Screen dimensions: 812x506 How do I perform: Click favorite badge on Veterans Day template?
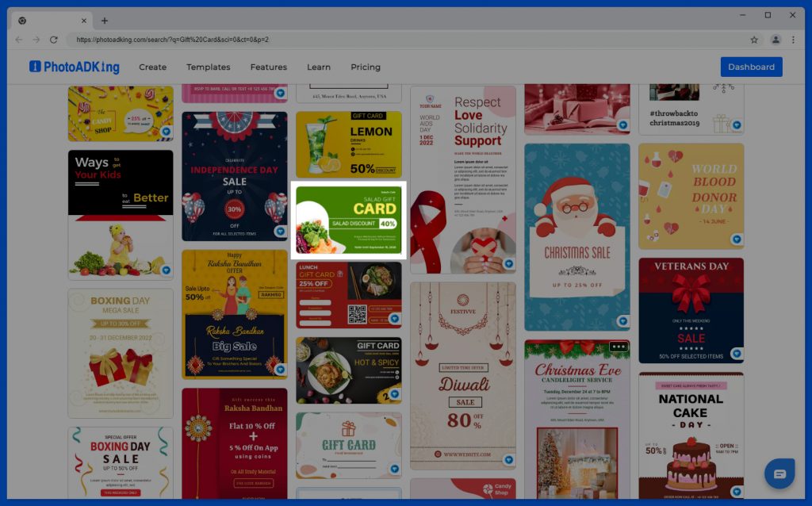(737, 353)
